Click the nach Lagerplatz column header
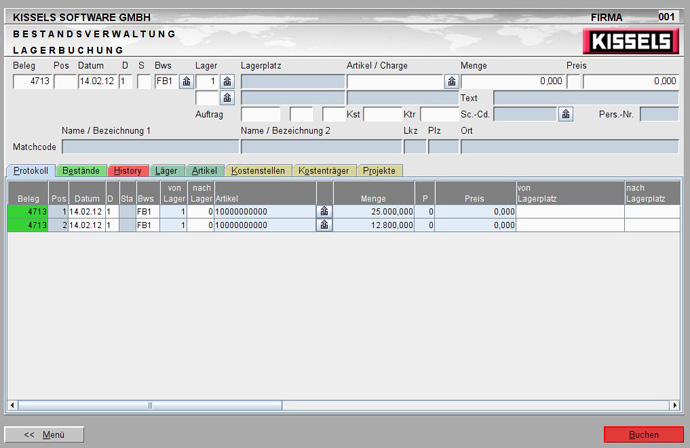690x448 pixels. click(x=652, y=193)
